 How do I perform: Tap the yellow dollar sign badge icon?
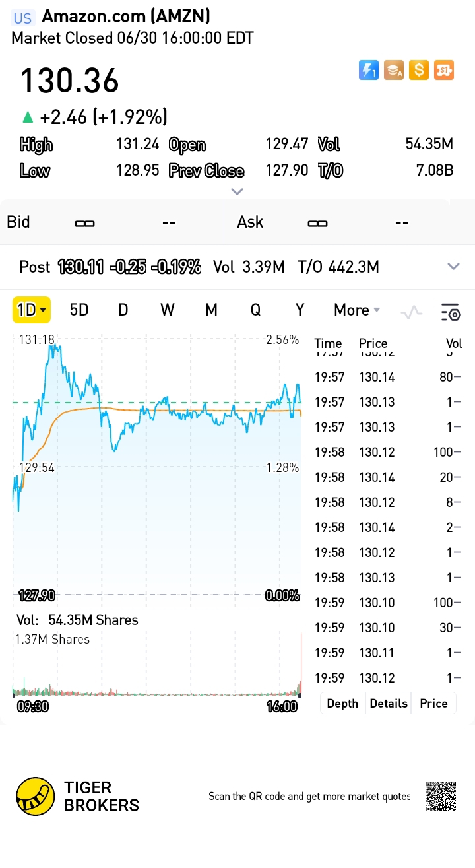[419, 70]
